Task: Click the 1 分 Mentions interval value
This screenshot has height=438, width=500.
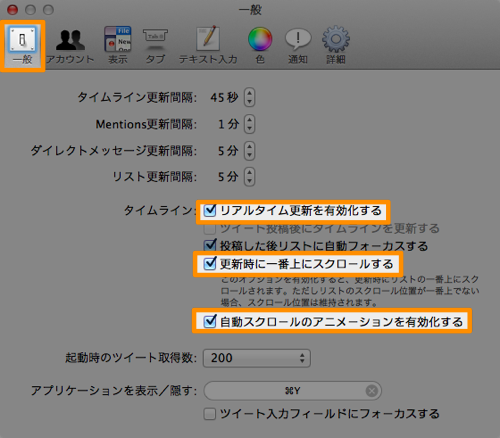Action: click(229, 124)
